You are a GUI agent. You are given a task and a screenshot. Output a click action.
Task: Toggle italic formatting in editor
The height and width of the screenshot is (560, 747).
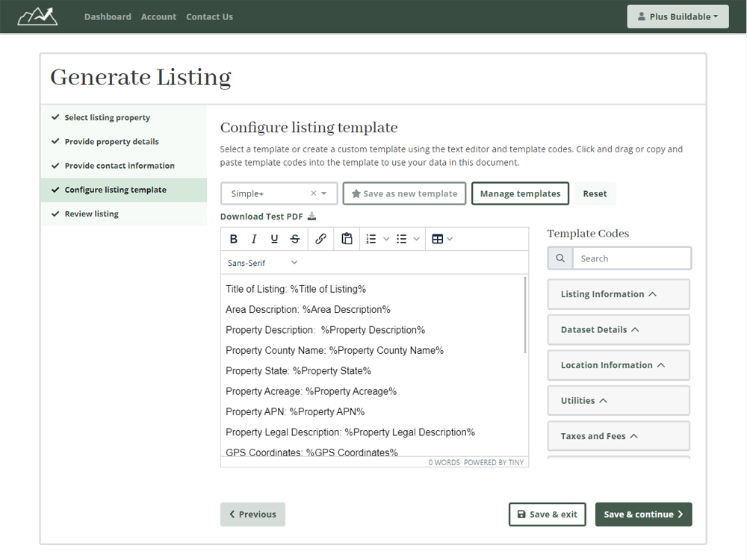(x=254, y=239)
